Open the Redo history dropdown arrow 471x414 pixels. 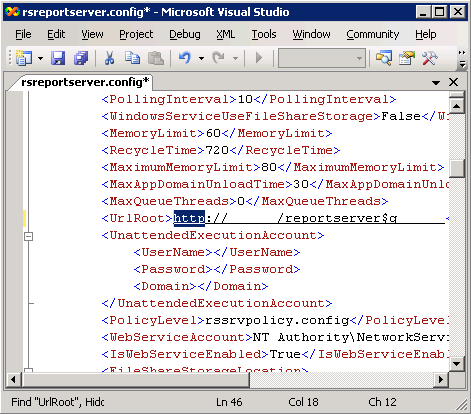[235, 59]
